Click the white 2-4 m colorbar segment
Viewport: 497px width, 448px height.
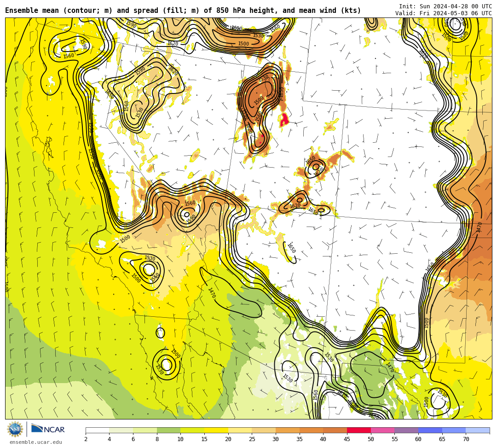[x=97, y=430]
